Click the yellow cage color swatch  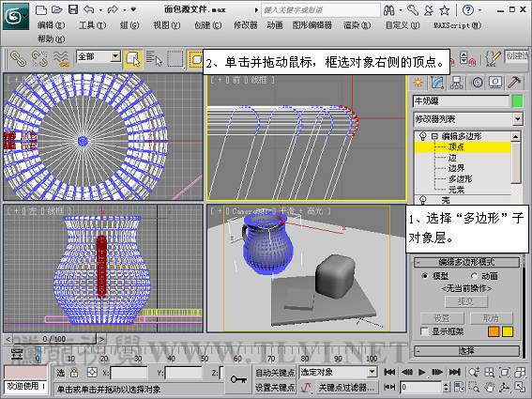tap(508, 331)
